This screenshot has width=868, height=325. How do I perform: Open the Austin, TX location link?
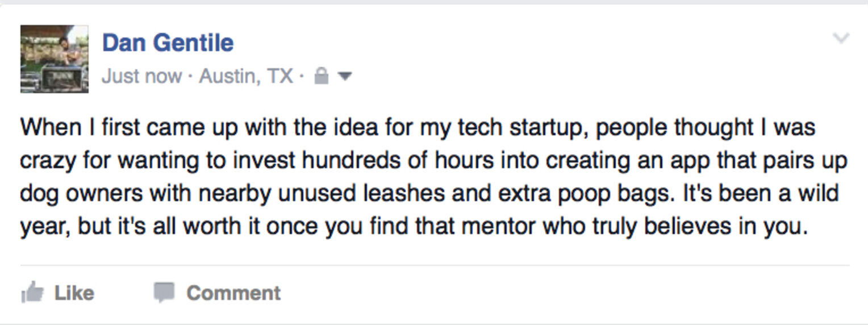pos(246,76)
